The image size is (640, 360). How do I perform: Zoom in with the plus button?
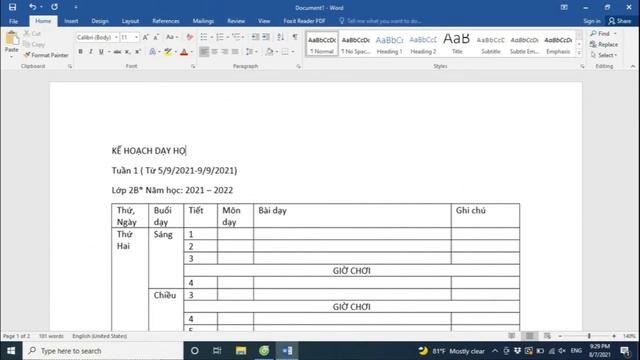click(x=614, y=336)
